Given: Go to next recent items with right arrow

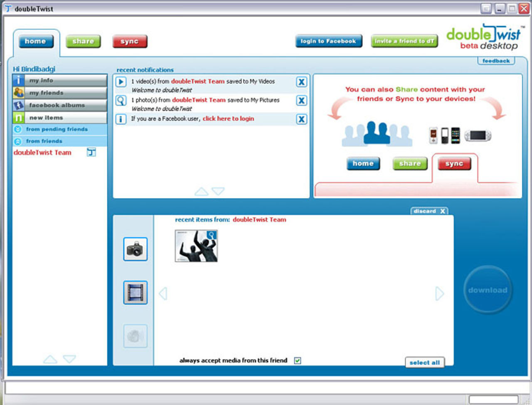Looking at the screenshot, I should pos(439,294).
